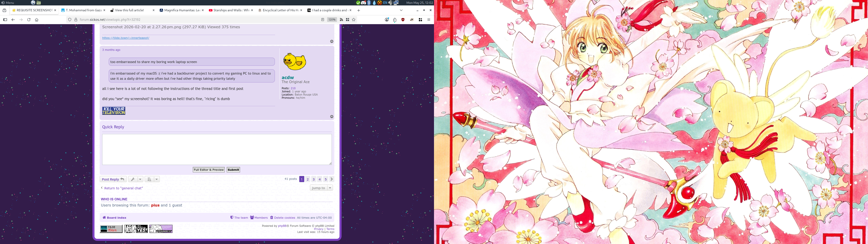Open the Firefox hamburger application menu
The height and width of the screenshot is (244, 868).
coord(429,20)
